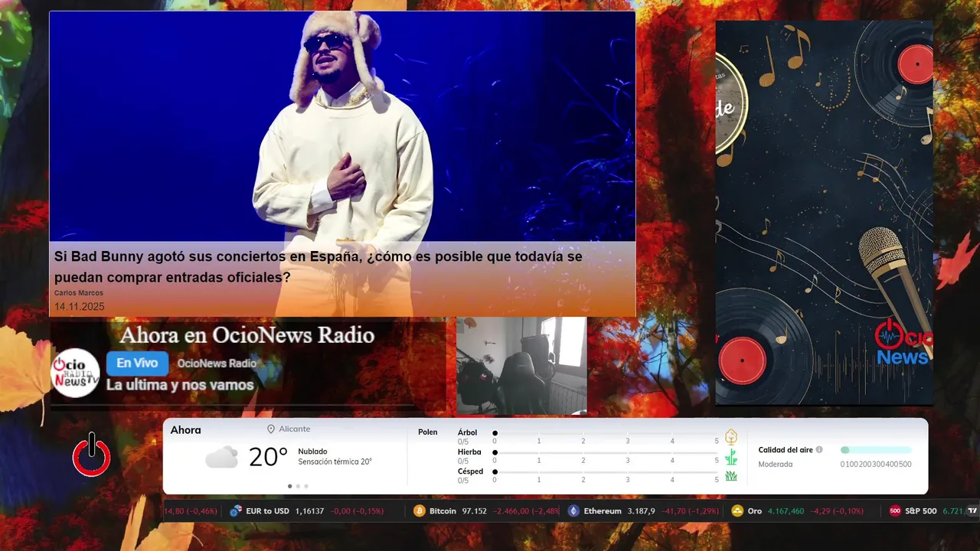
Task: Select the Hierba plant pollen icon
Action: 731,457
